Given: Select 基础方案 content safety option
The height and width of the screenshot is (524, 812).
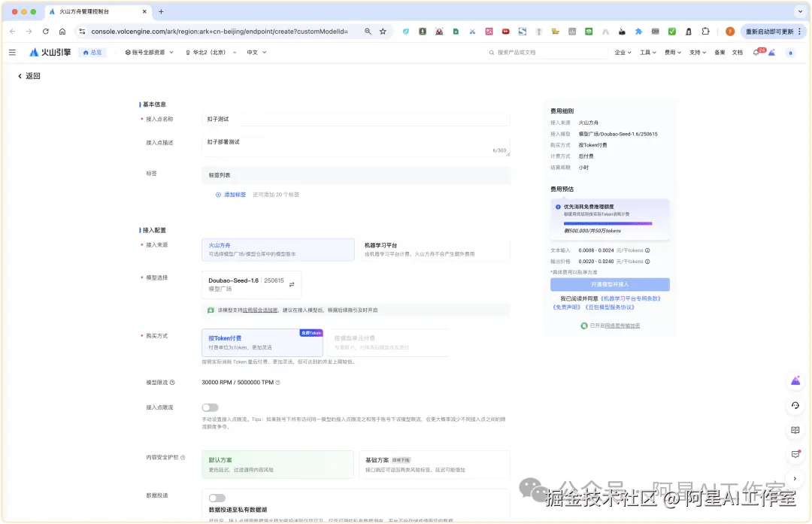Looking at the screenshot, I should pyautogui.click(x=434, y=465).
